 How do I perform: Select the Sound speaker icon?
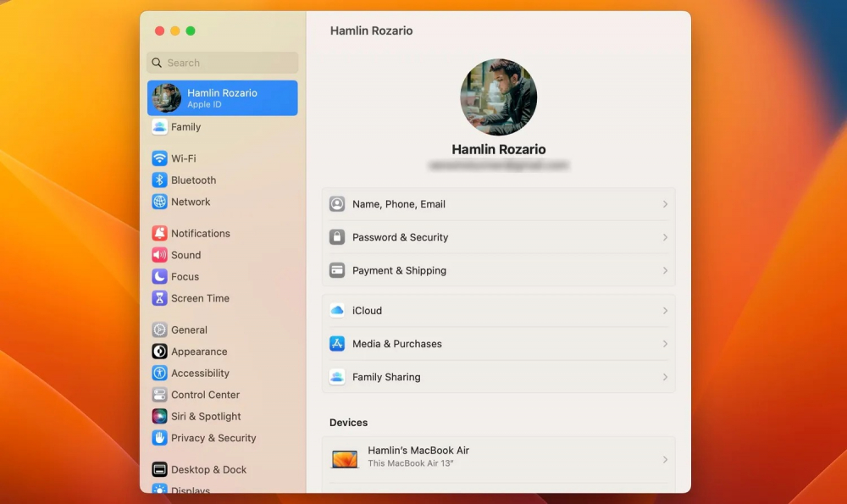click(160, 255)
